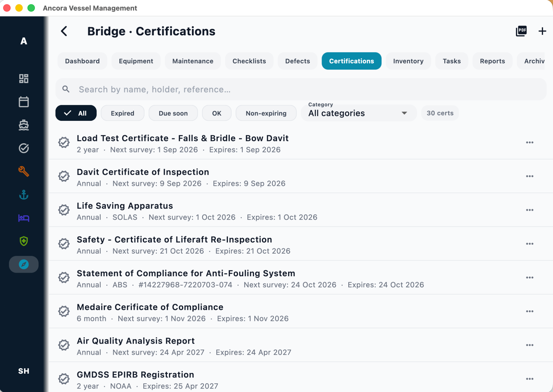
Task: Click status badge of Air Quality Analysis Report
Action: [64, 345]
